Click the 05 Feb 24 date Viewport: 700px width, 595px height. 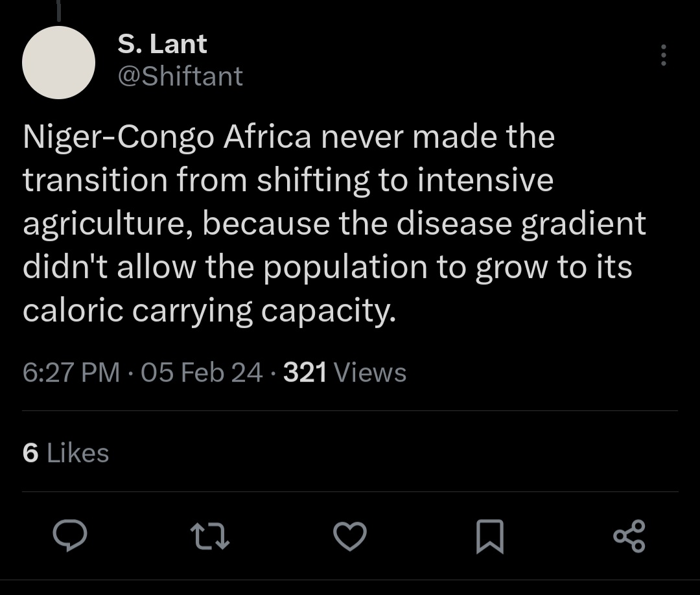coord(202,373)
